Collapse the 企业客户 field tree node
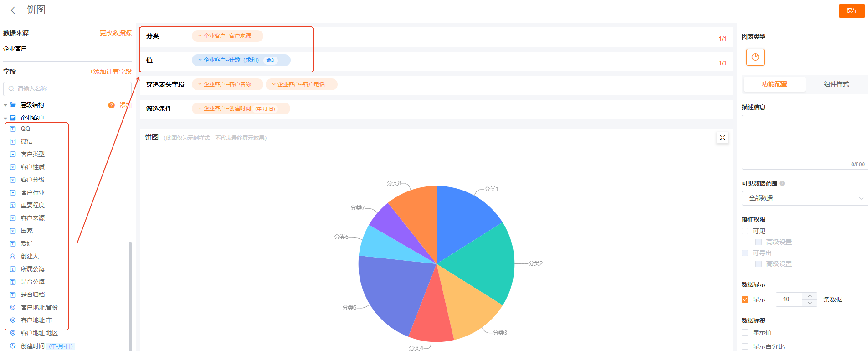The width and height of the screenshot is (868, 351). click(x=5, y=118)
